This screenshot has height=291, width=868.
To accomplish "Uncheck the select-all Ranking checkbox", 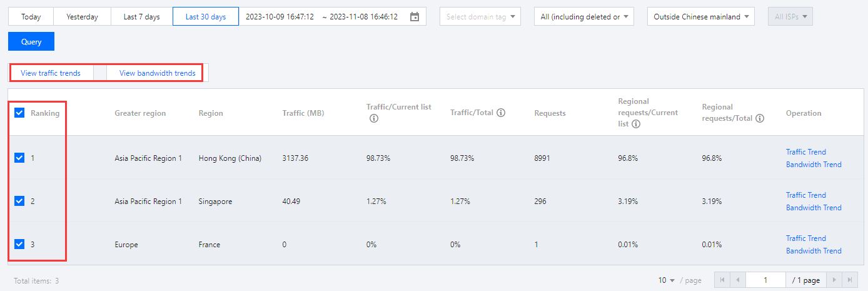I will 19,113.
